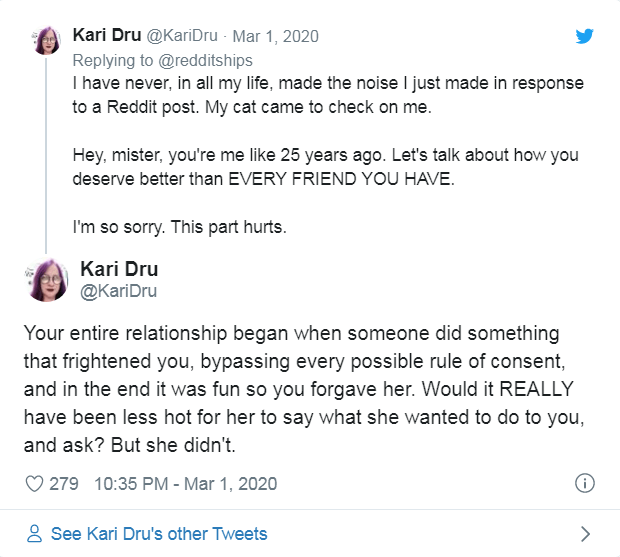Select the @KariDru handle under main author name
This screenshot has width=620, height=557.
point(118,291)
